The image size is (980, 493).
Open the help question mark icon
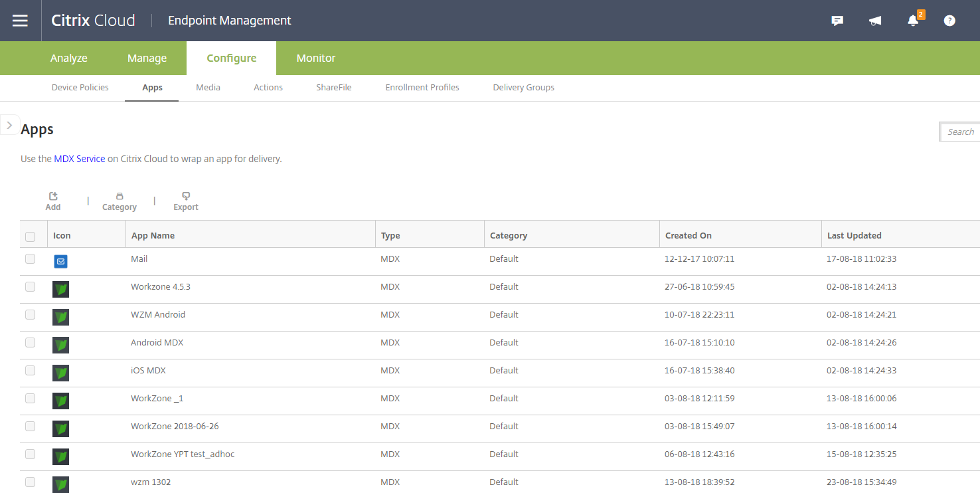pyautogui.click(x=949, y=21)
